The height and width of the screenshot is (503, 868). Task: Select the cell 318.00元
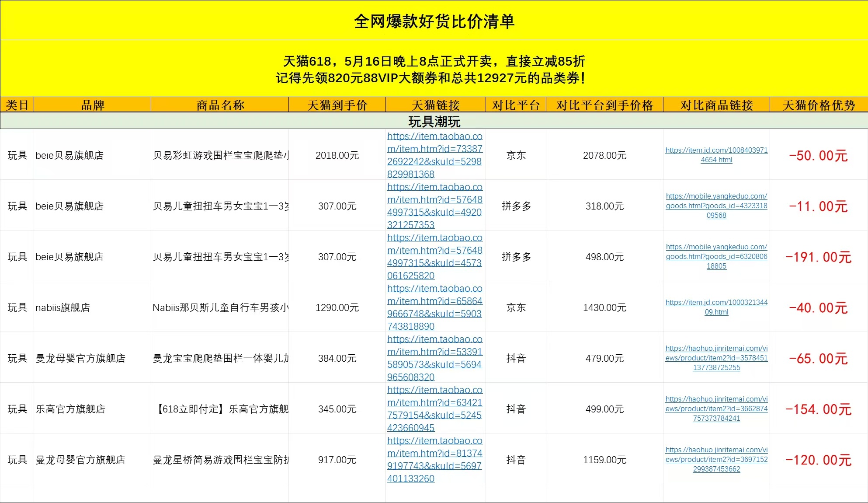click(x=605, y=206)
